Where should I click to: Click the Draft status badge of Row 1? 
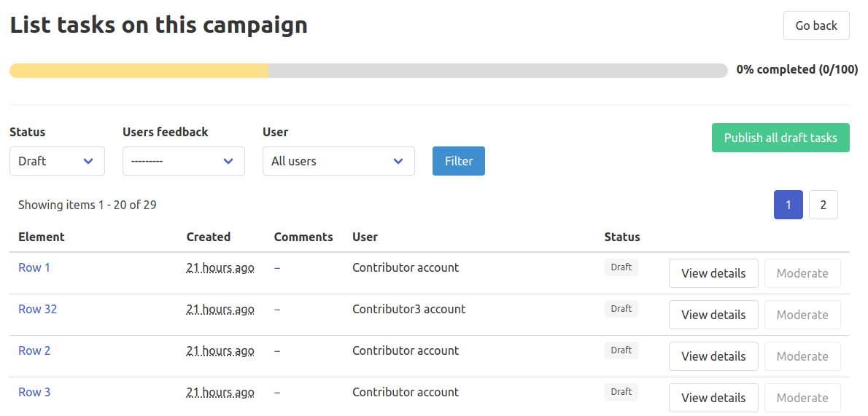click(621, 267)
